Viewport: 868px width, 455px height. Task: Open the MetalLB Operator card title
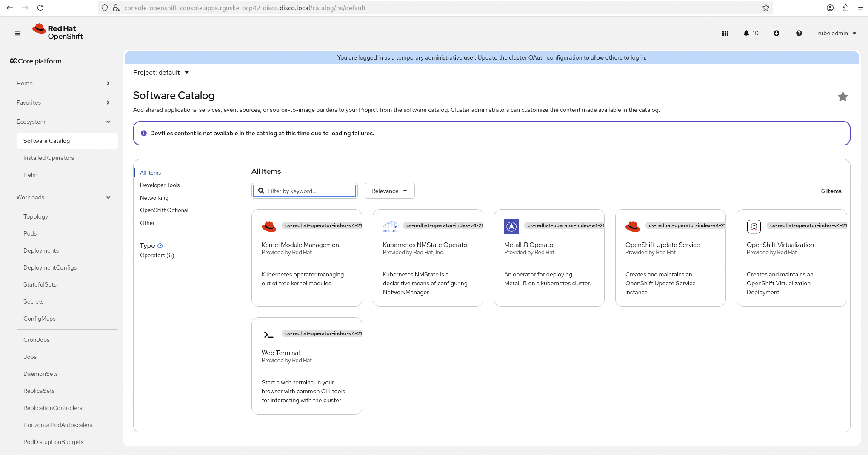coord(530,245)
